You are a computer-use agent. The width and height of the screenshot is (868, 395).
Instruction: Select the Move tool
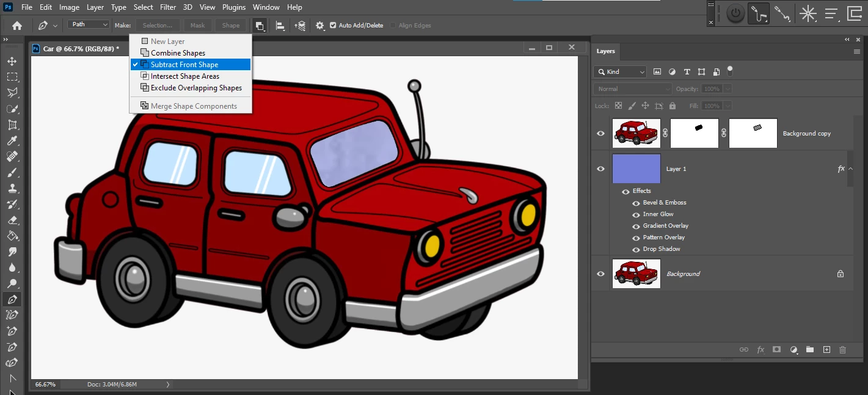12,62
